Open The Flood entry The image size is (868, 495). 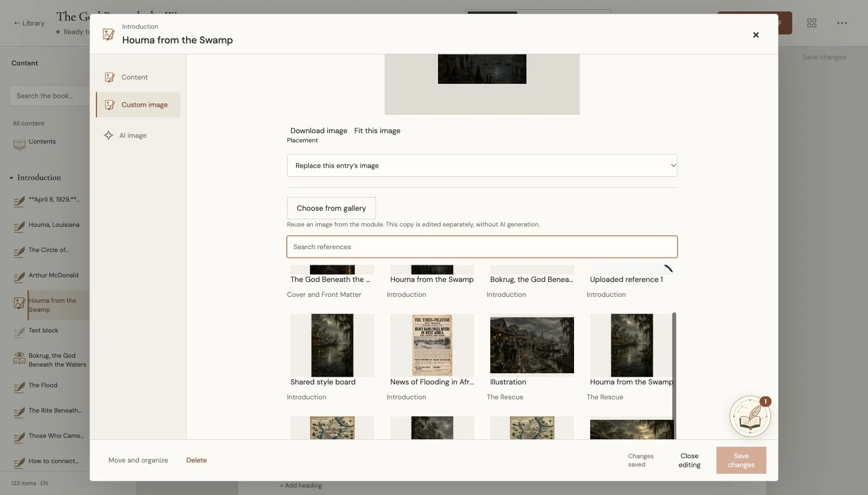(x=43, y=386)
